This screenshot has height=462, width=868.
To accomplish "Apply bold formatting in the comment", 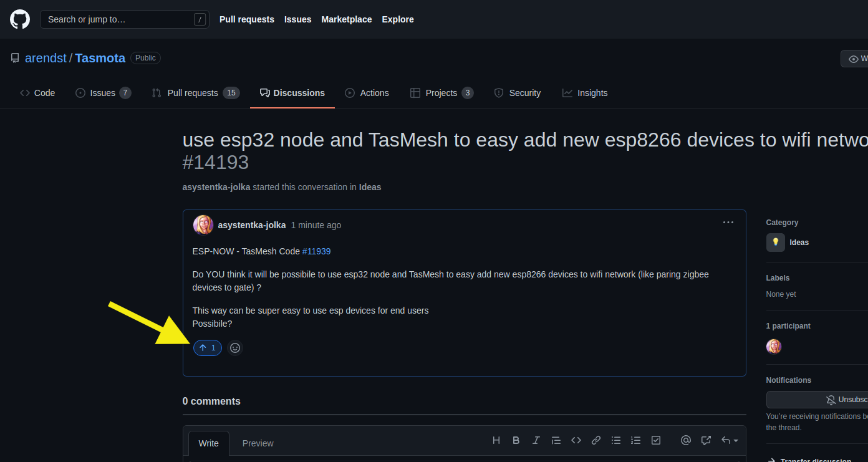I will [x=516, y=440].
